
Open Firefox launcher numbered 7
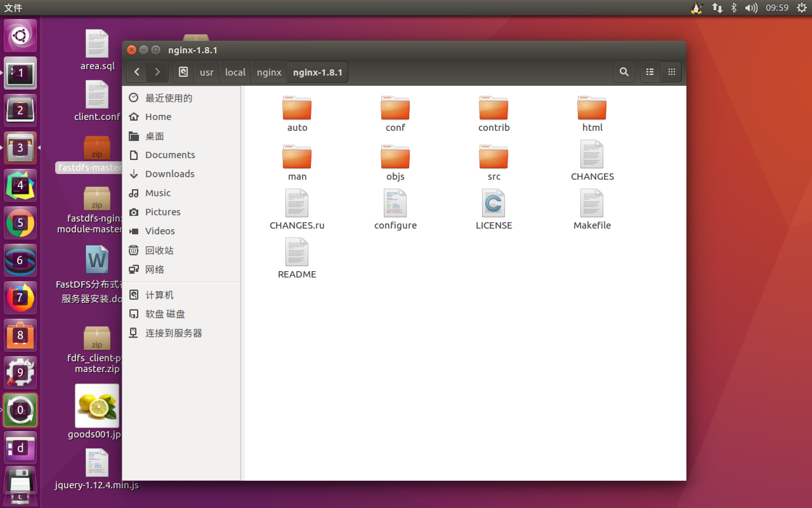tap(20, 298)
